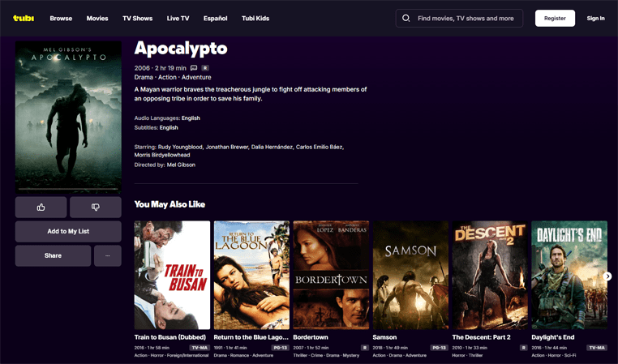Open The Descent Part 2 poster
The width and height of the screenshot is (618, 364).
click(490, 275)
